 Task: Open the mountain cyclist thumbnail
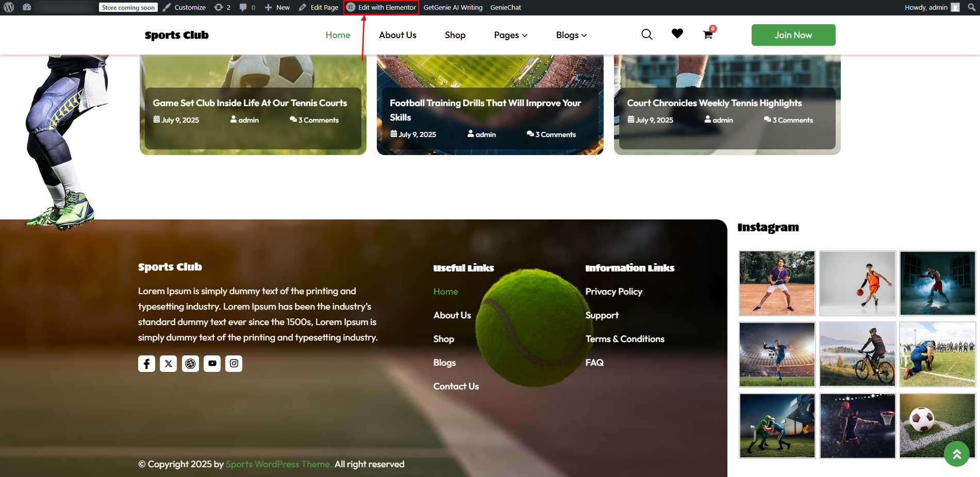point(857,354)
